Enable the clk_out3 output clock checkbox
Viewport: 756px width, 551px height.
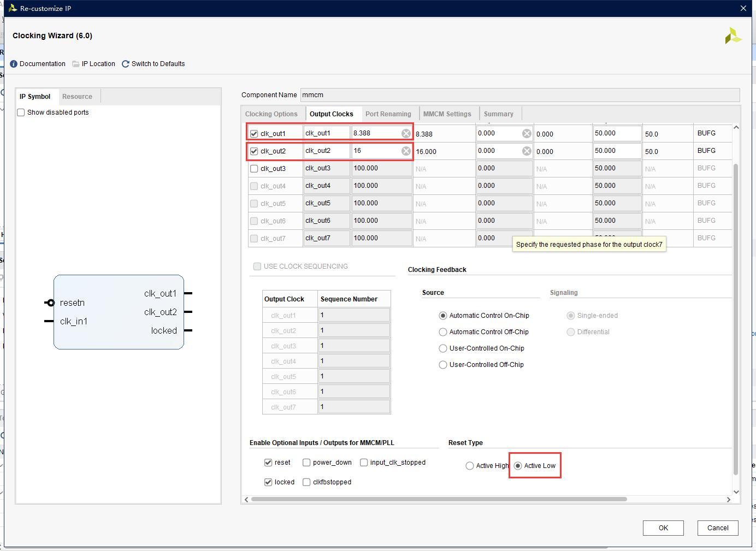254,169
